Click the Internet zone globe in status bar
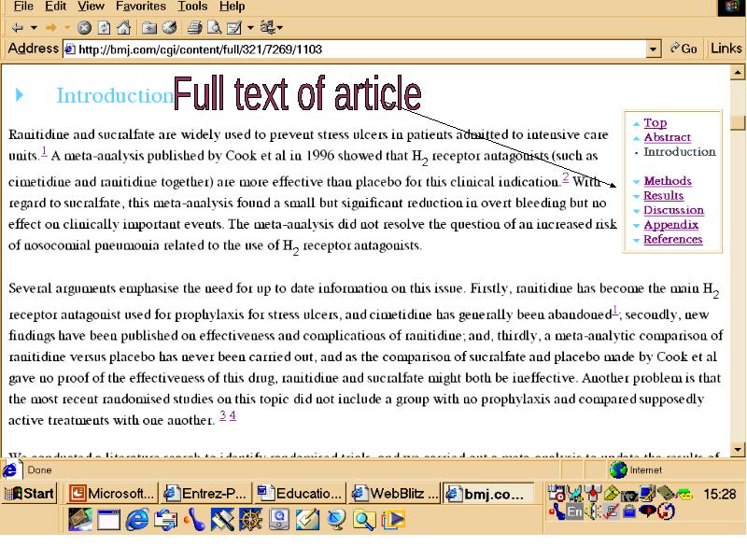The width and height of the screenshot is (747, 560). coord(618,470)
